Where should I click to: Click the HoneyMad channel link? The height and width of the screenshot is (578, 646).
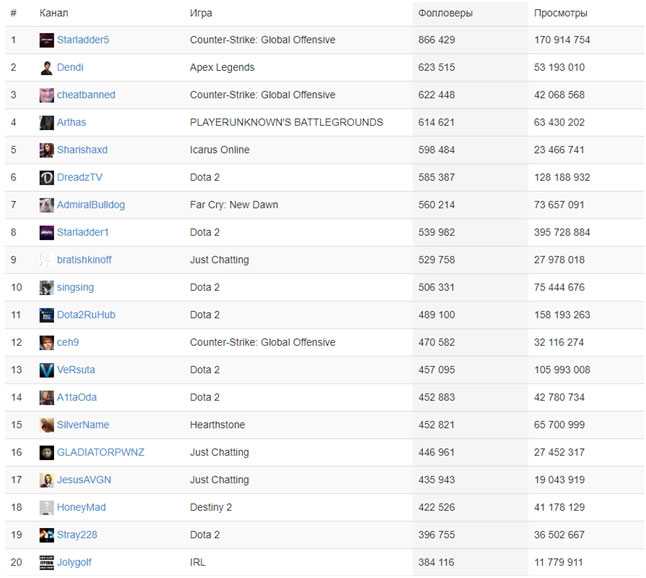(81, 508)
